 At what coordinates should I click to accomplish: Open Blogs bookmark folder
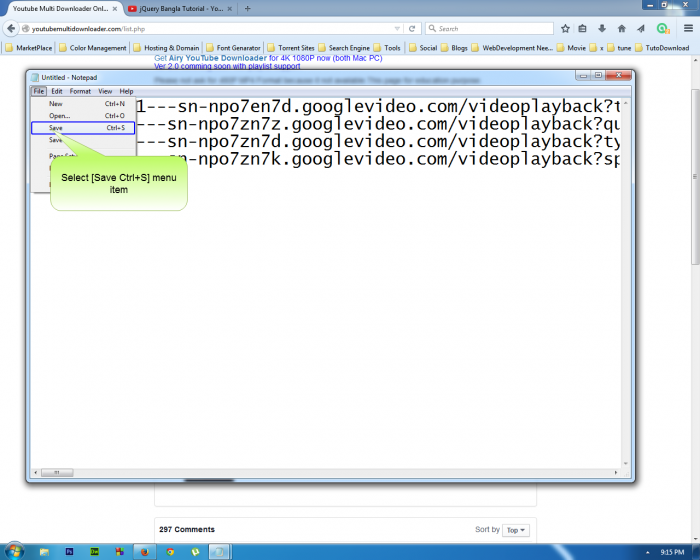coord(454,48)
